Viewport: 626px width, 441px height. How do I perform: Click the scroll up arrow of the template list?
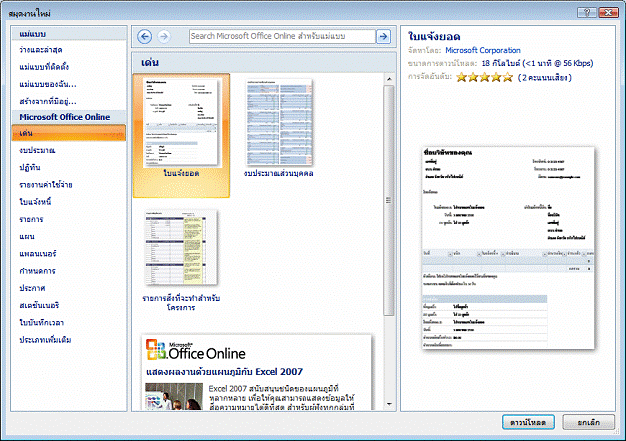389,79
